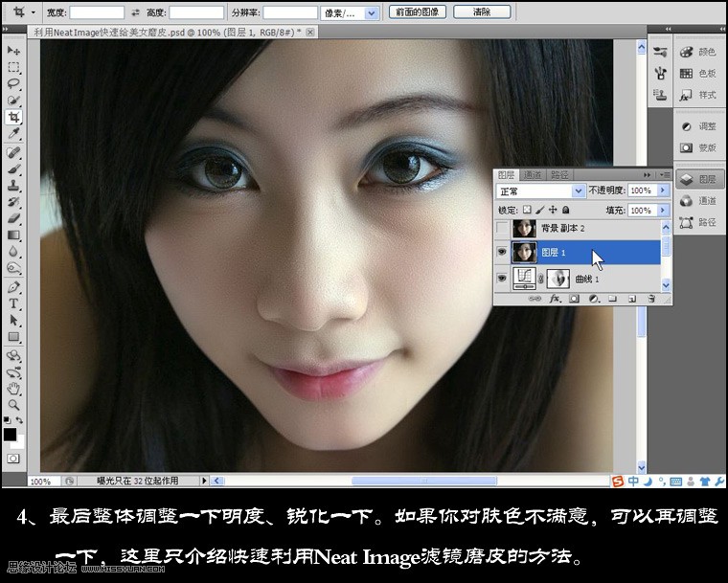
Task: Swap foreground and background colors
Action: click(x=19, y=420)
